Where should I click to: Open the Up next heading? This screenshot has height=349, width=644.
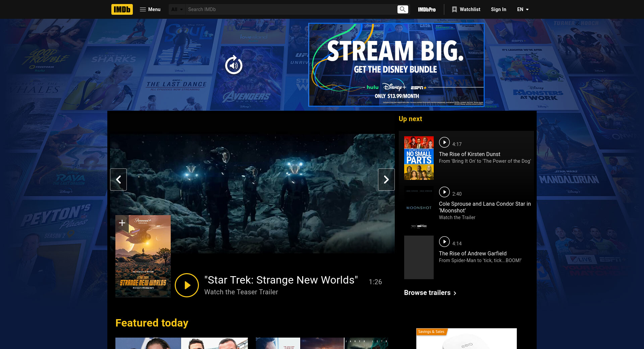[x=410, y=119]
